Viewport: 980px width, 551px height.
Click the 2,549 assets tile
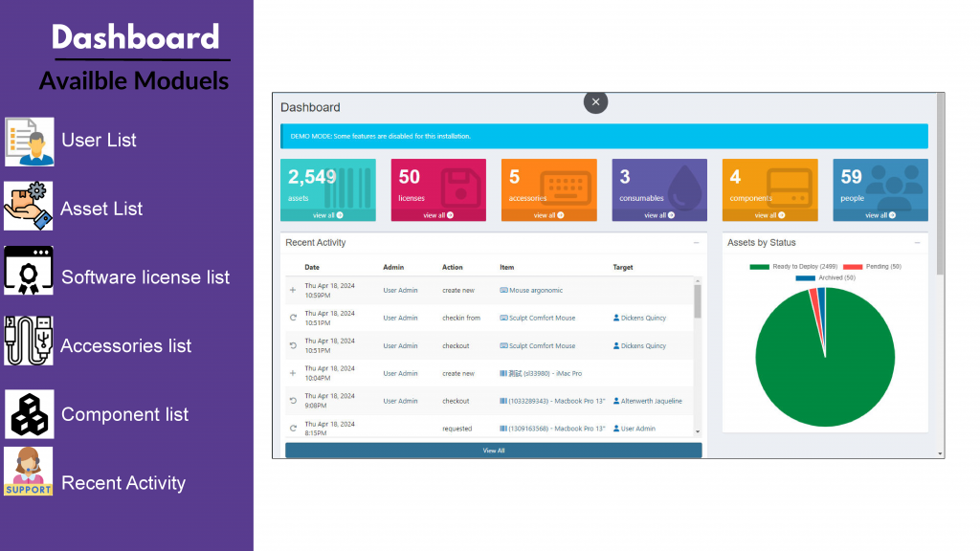coord(327,184)
